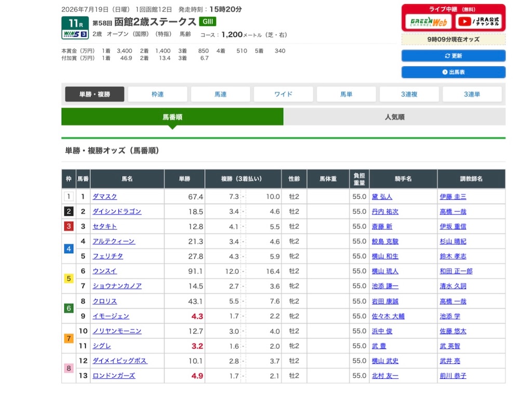
Task: Open the 出馬表 race card button
Action: click(453, 72)
